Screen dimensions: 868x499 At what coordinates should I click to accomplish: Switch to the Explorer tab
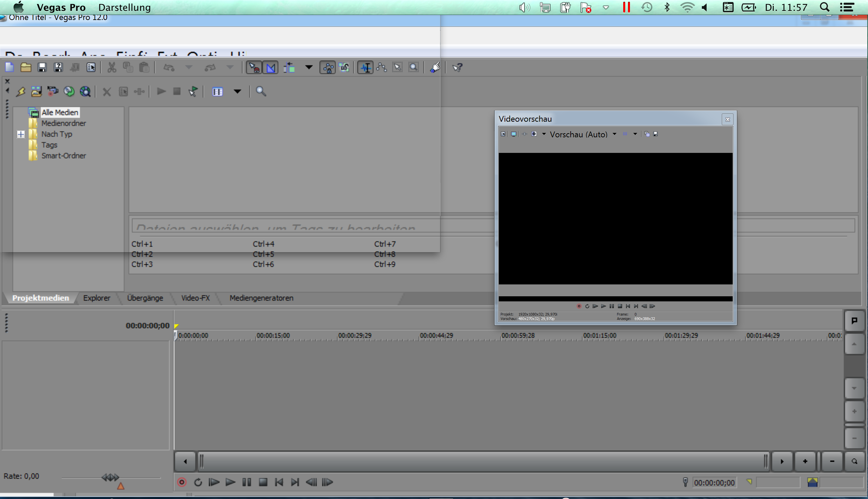click(97, 298)
